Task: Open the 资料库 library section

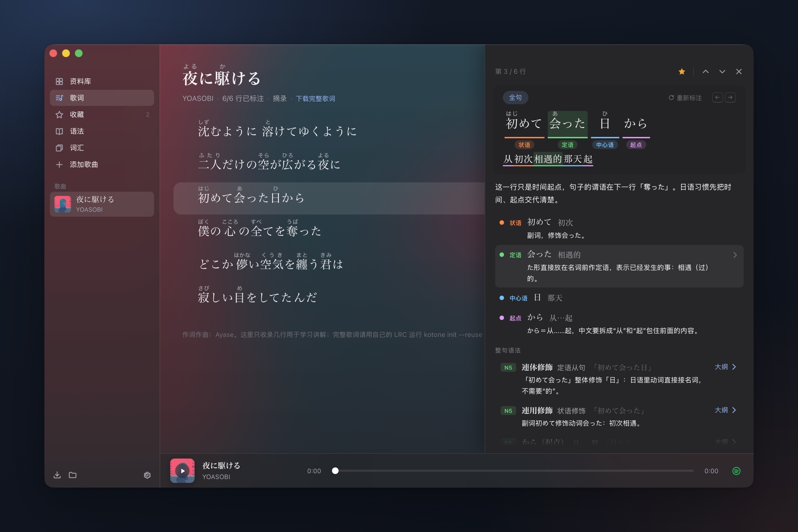Action: pos(102,81)
